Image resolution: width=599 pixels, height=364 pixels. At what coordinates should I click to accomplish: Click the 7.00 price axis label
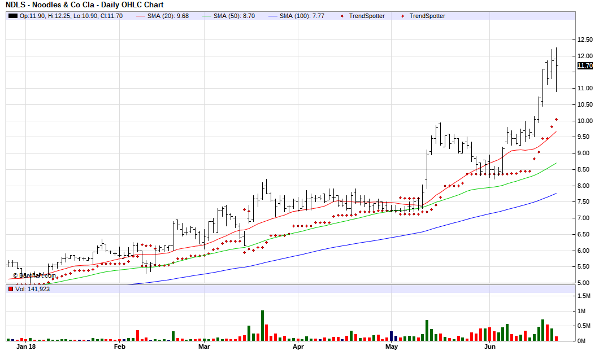pos(583,218)
